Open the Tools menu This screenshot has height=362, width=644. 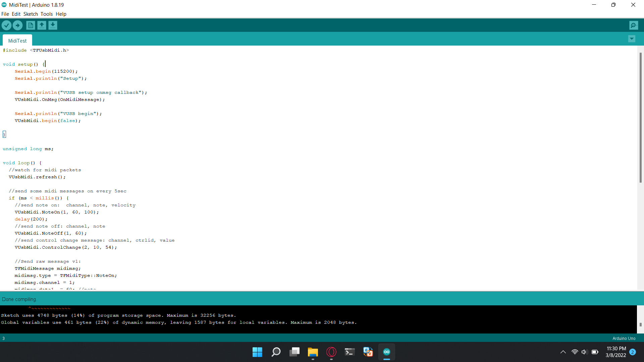pyautogui.click(x=47, y=14)
